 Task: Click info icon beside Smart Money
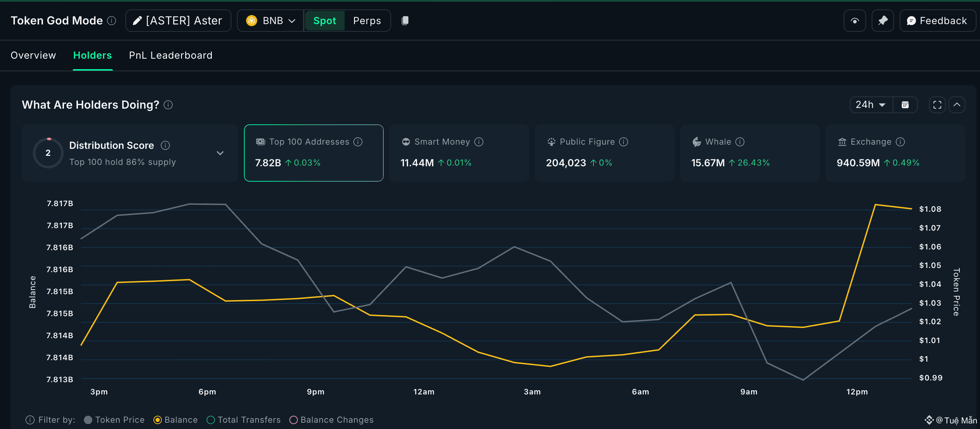click(x=479, y=142)
